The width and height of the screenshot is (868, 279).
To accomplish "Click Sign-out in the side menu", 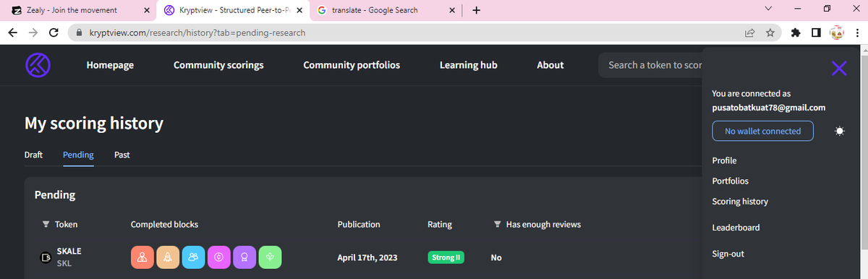I will click(x=728, y=254).
